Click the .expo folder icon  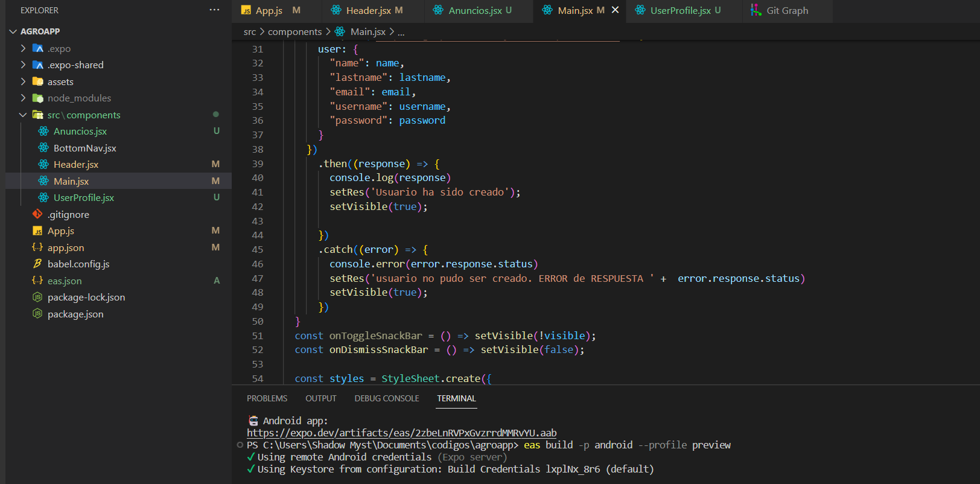[x=38, y=48]
